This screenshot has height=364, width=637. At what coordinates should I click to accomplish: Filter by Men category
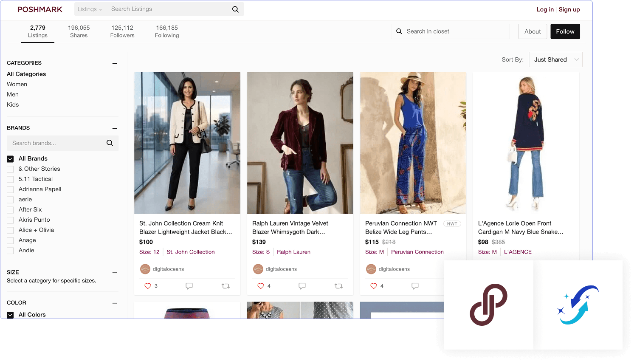coord(13,94)
